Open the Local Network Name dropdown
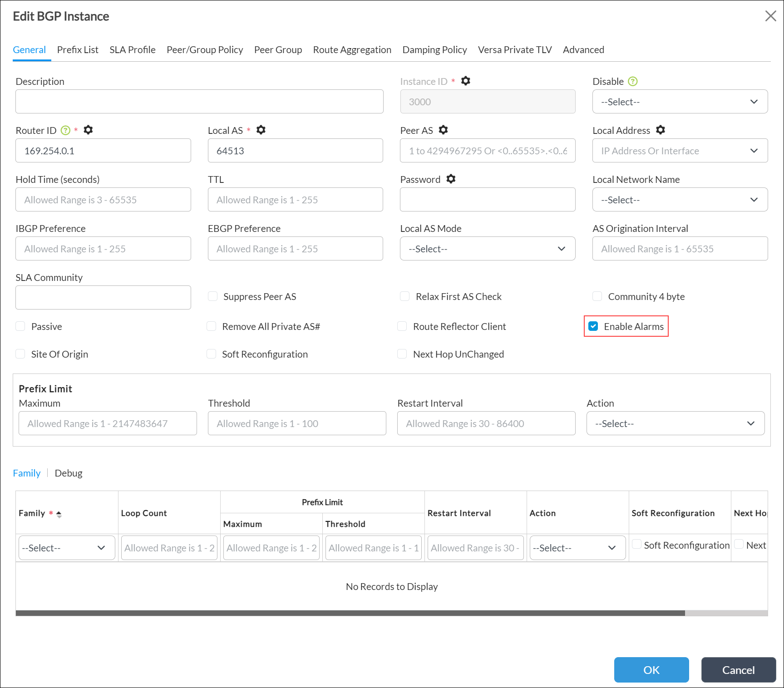 click(680, 200)
